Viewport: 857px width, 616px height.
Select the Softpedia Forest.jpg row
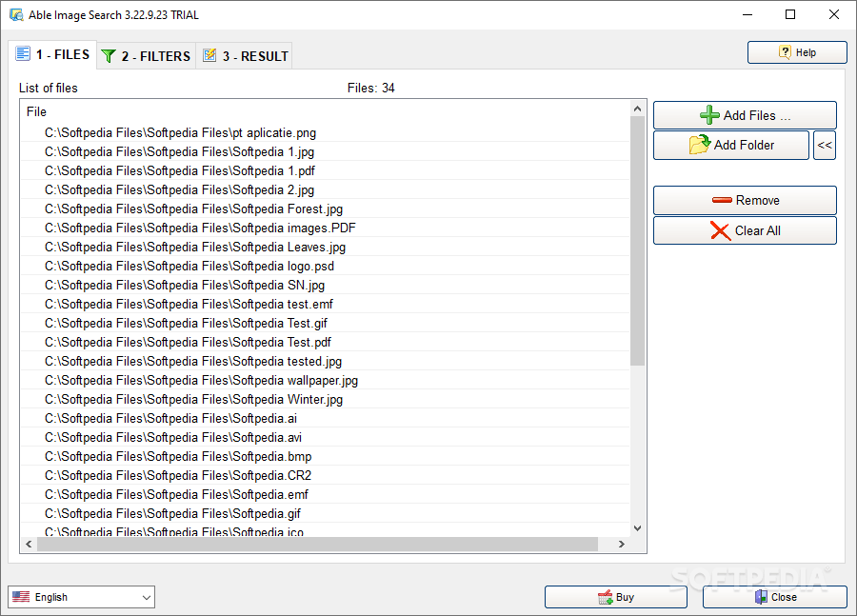(326, 209)
